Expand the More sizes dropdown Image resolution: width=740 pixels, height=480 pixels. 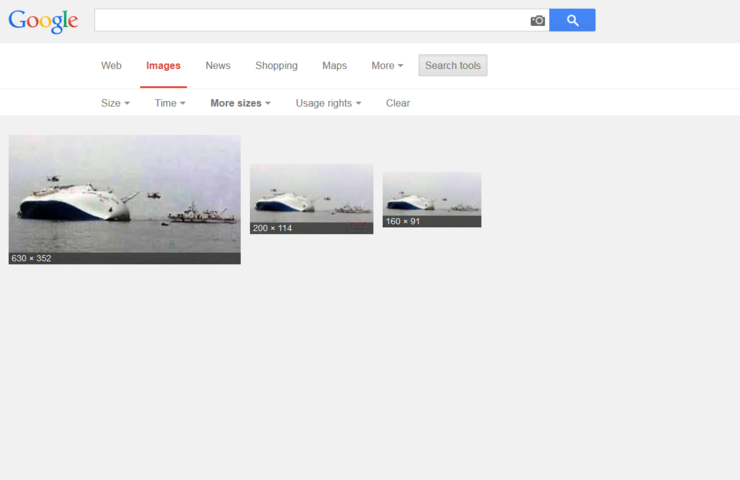[240, 103]
